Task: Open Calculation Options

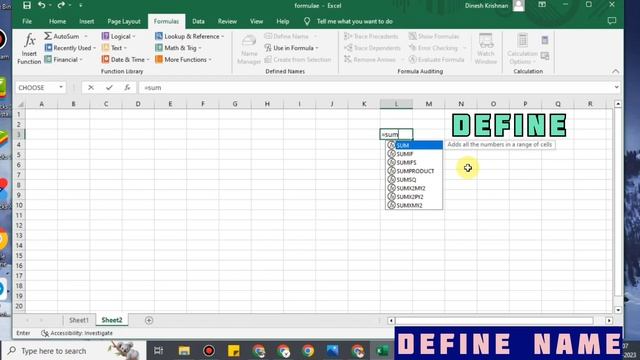Action: pyautogui.click(x=522, y=49)
